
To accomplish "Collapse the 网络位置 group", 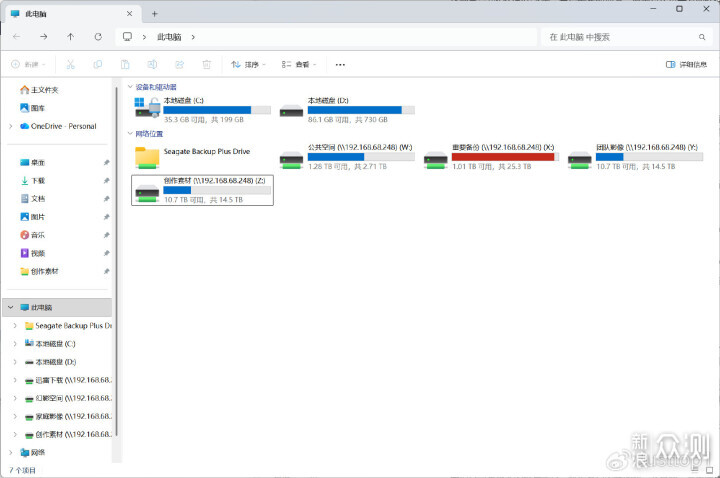I will click(130, 134).
